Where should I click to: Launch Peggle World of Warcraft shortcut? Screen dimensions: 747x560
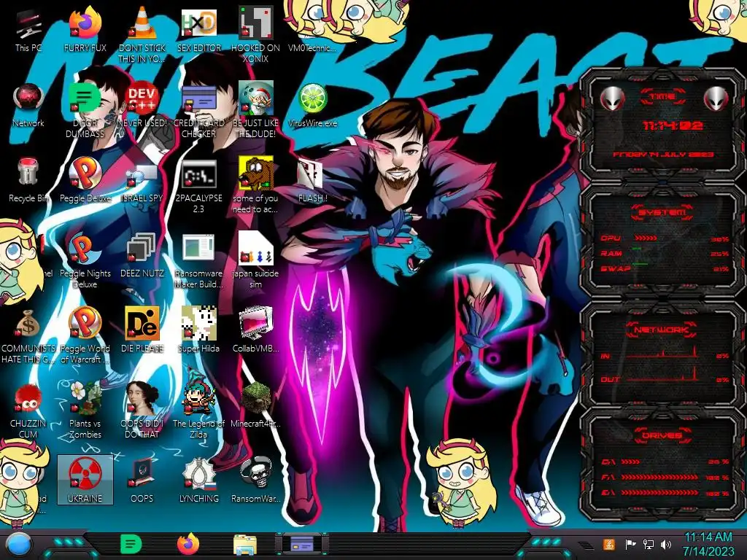coord(85,336)
